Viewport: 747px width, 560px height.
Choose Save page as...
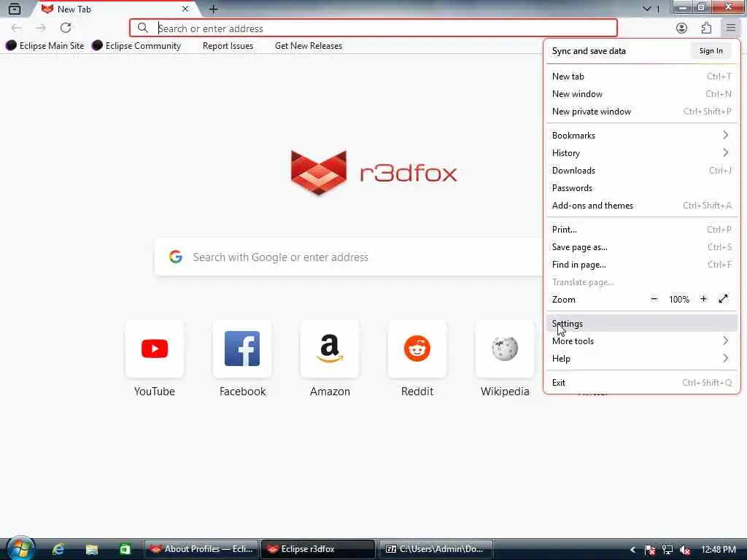(641, 247)
